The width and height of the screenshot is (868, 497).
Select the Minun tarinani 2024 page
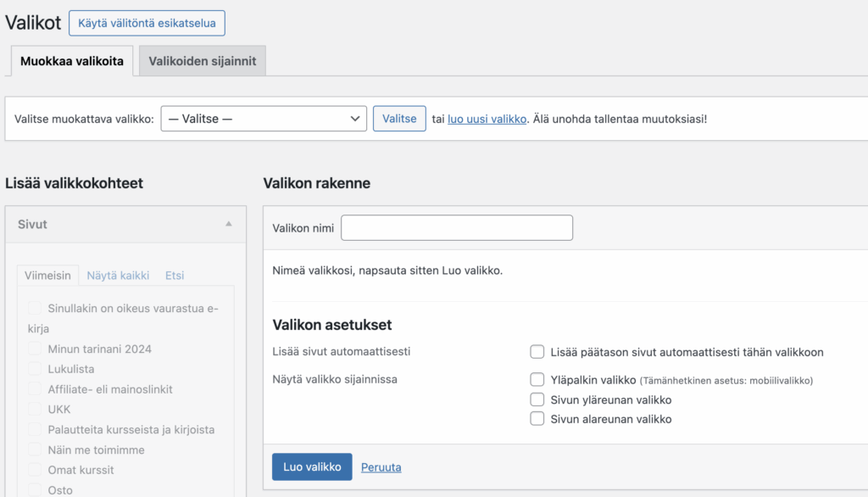click(x=34, y=348)
